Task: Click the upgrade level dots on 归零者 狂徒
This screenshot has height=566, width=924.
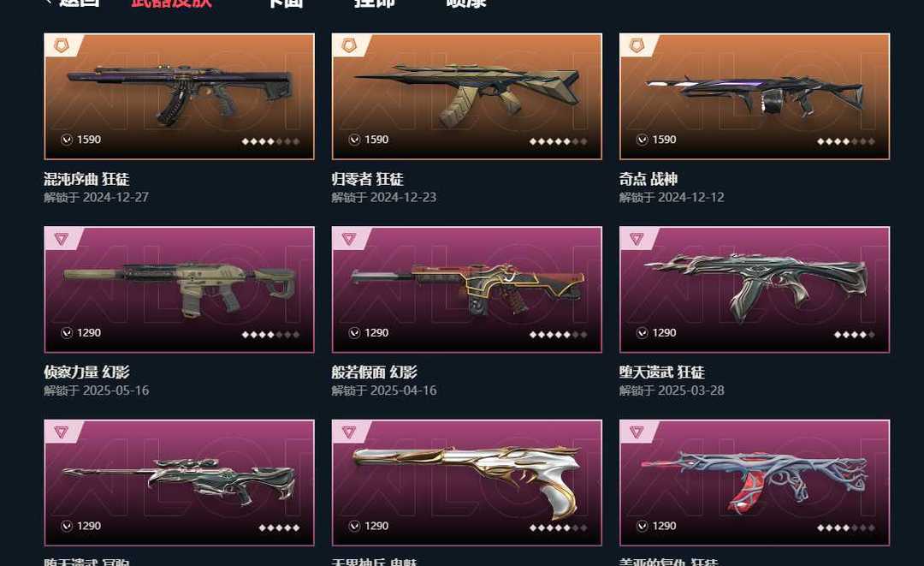Action: (558, 141)
